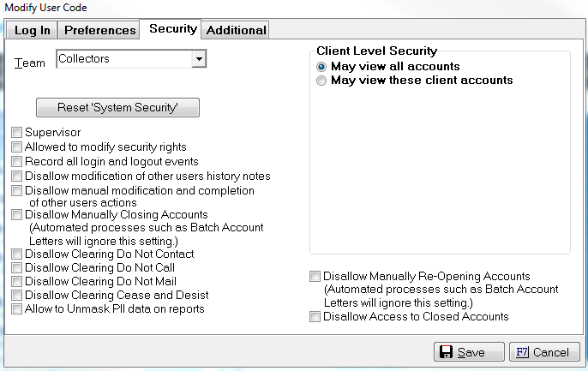Check Disallow Manually Closing Accounts
The width and height of the screenshot is (588, 371).
(17, 215)
